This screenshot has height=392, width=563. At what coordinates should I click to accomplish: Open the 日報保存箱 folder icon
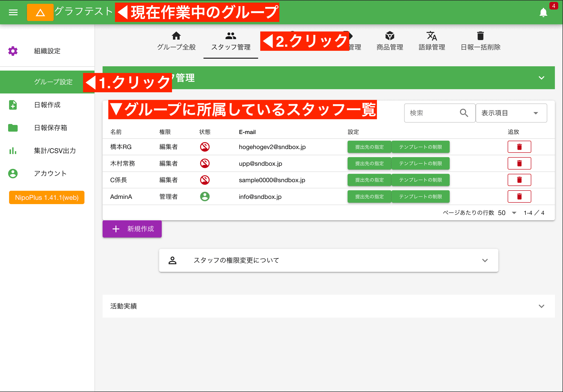(13, 128)
